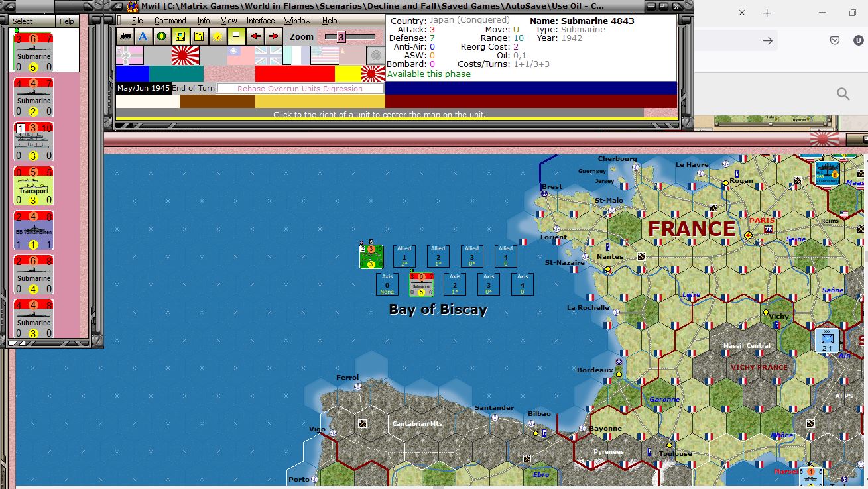
Task: Toggle the white flag toolbar button
Action: click(x=237, y=36)
